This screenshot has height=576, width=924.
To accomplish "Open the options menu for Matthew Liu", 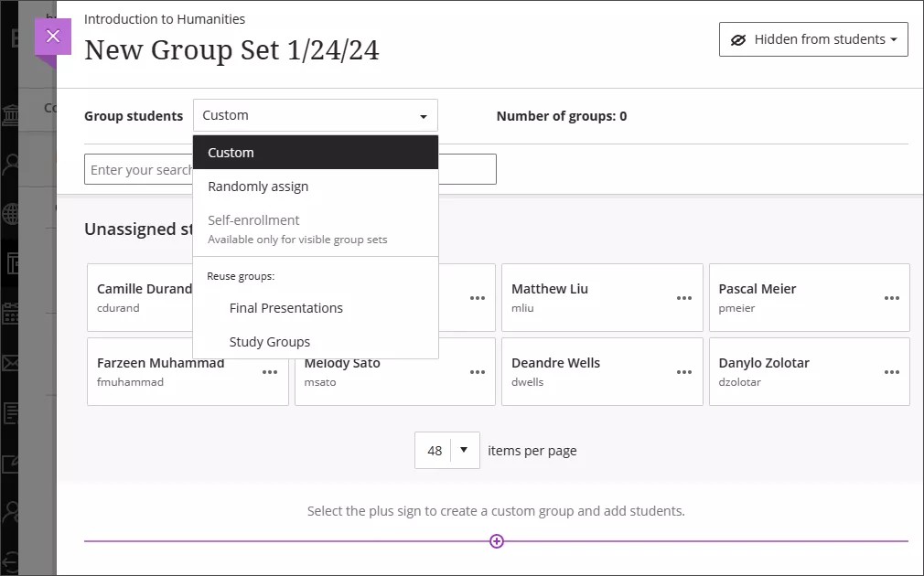I will [684, 297].
